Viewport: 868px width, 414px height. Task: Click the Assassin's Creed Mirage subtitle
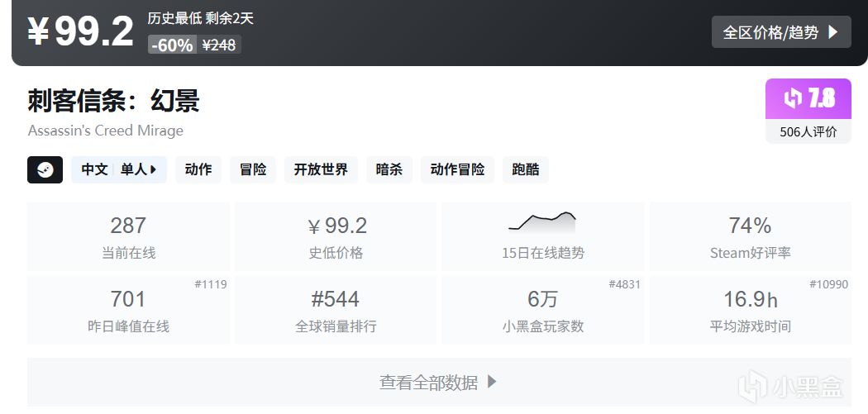coord(105,131)
